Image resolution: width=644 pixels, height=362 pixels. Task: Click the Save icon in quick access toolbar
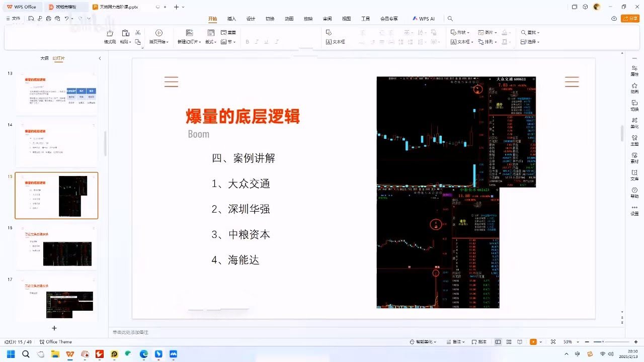(x=31, y=19)
